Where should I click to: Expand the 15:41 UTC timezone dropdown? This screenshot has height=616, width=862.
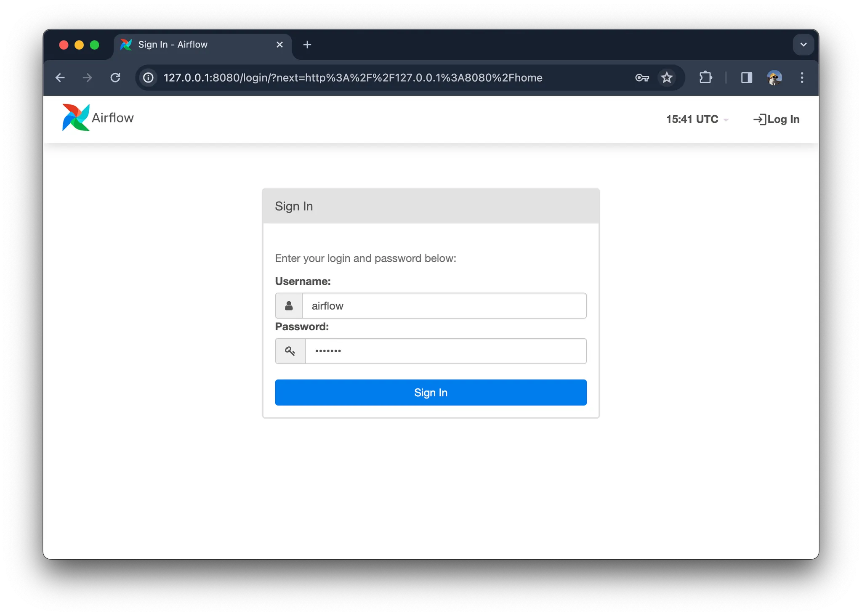click(697, 119)
